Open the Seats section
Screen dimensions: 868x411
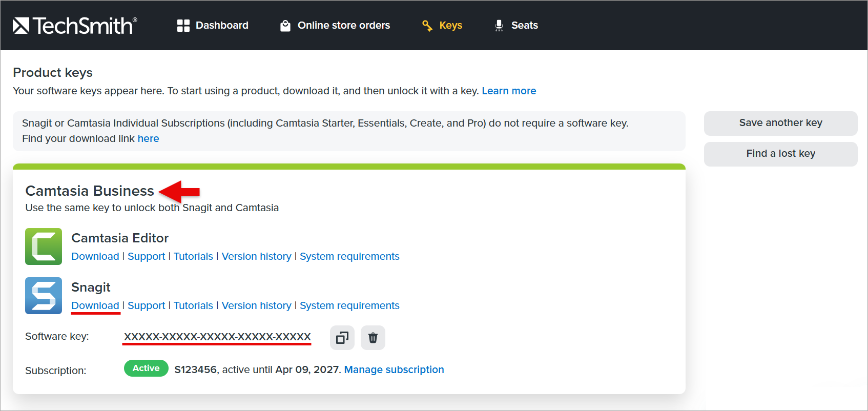(516, 26)
